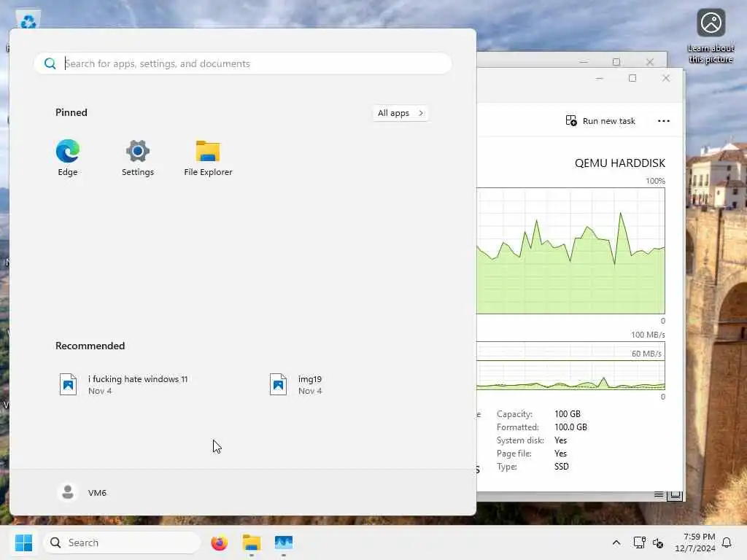Click the list view icon in Task Manager
Screen dimensions: 747x560
[x=659, y=495]
